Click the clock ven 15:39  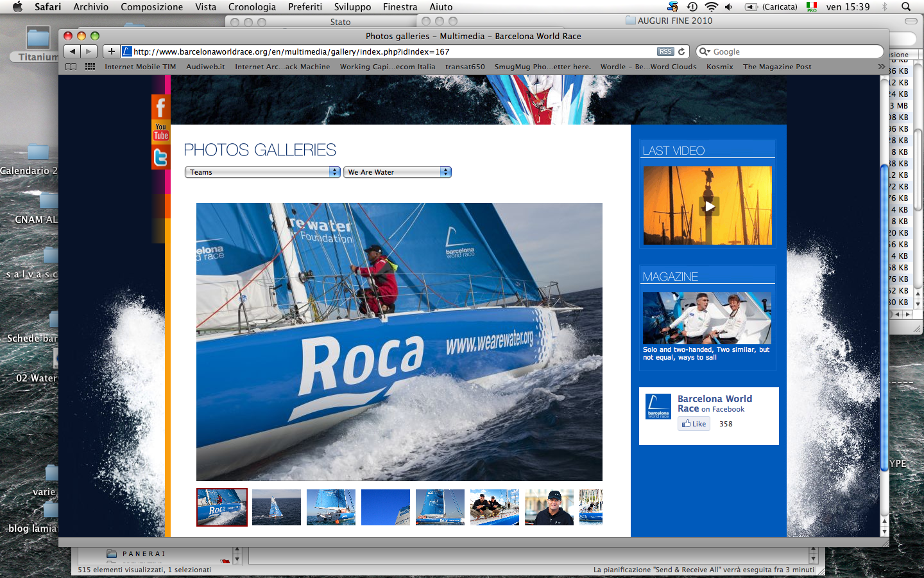pos(848,6)
